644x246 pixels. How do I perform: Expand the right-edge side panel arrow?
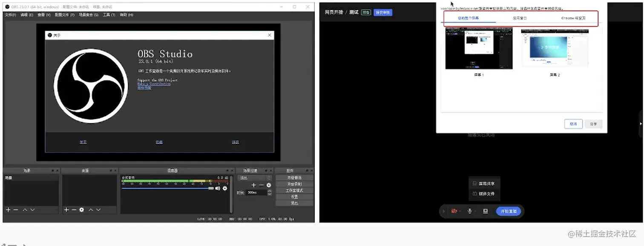click(641, 124)
